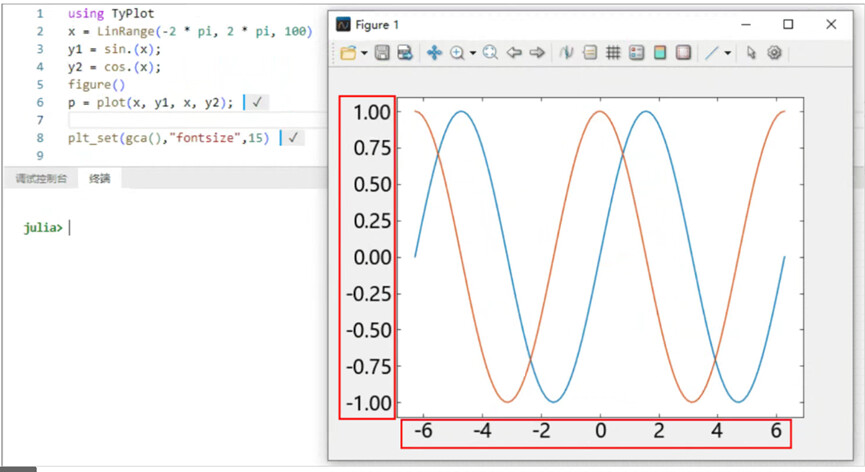Click the julia> prompt input

point(70,228)
